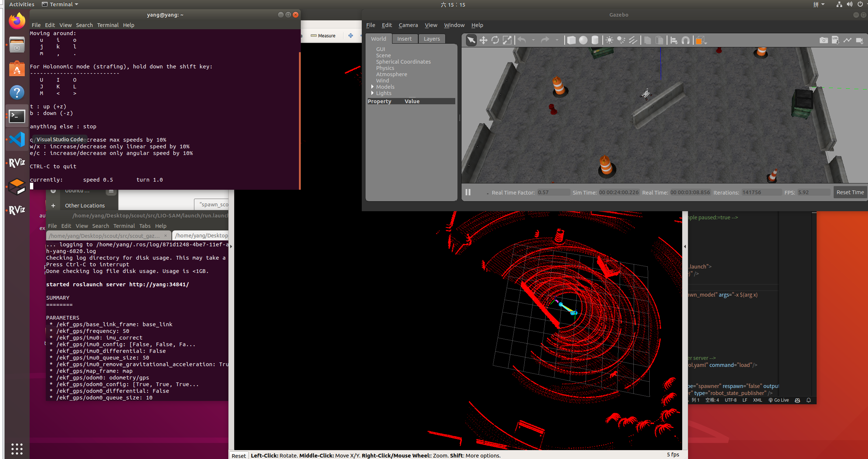The image size is (868, 459).
Task: Click the Real Time Factor value field
Action: [553, 192]
